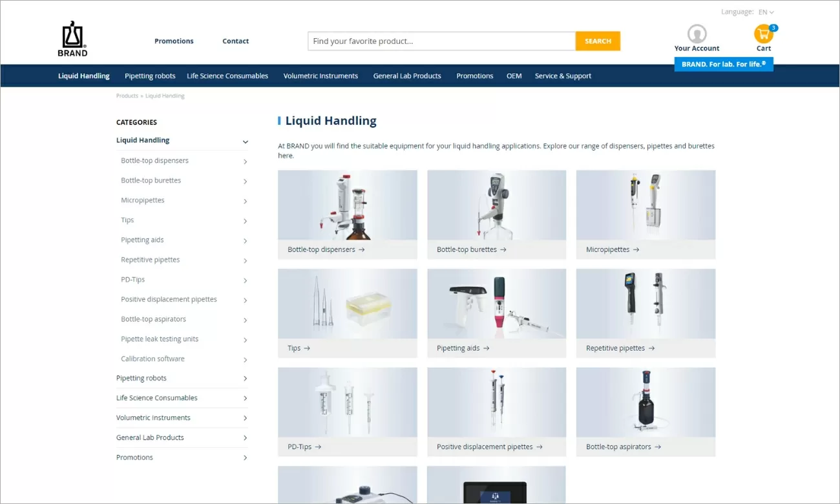
Task: Click the Your Account profile icon
Action: pyautogui.click(x=697, y=34)
